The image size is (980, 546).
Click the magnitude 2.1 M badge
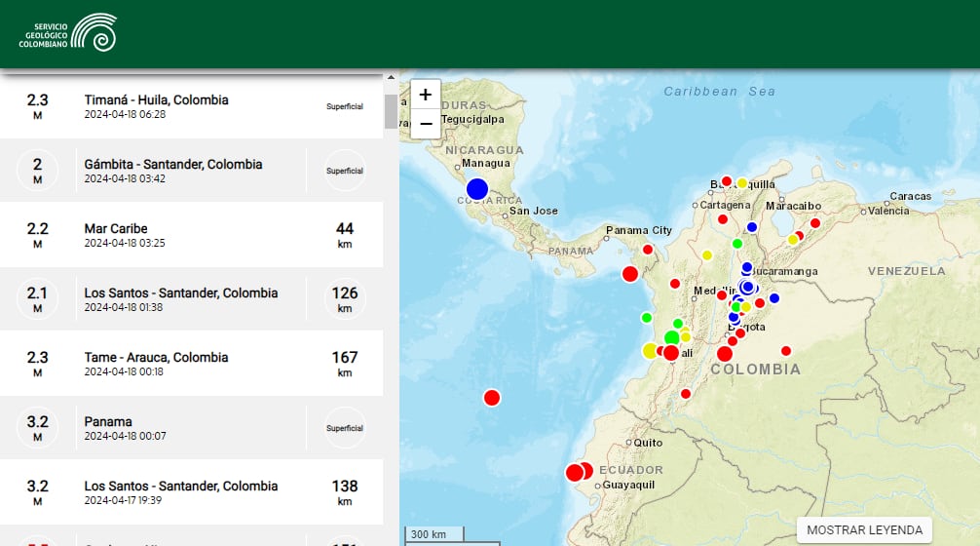point(37,299)
